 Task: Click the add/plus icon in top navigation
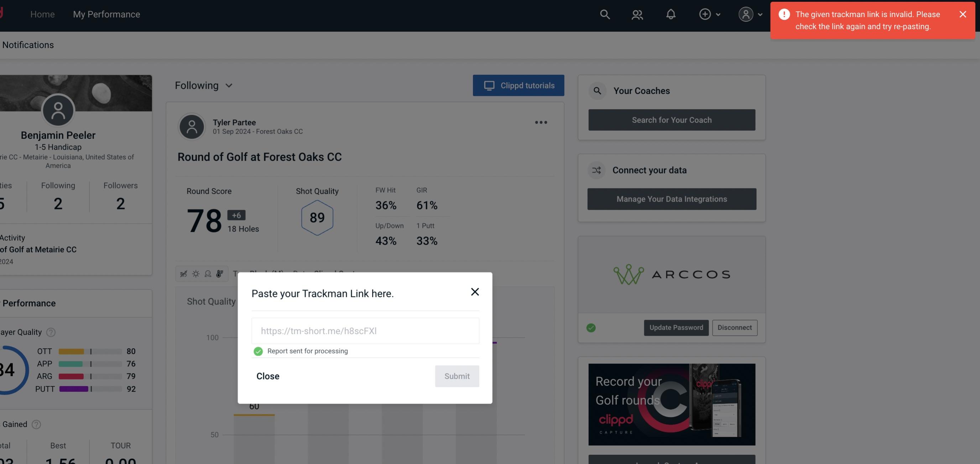point(705,14)
